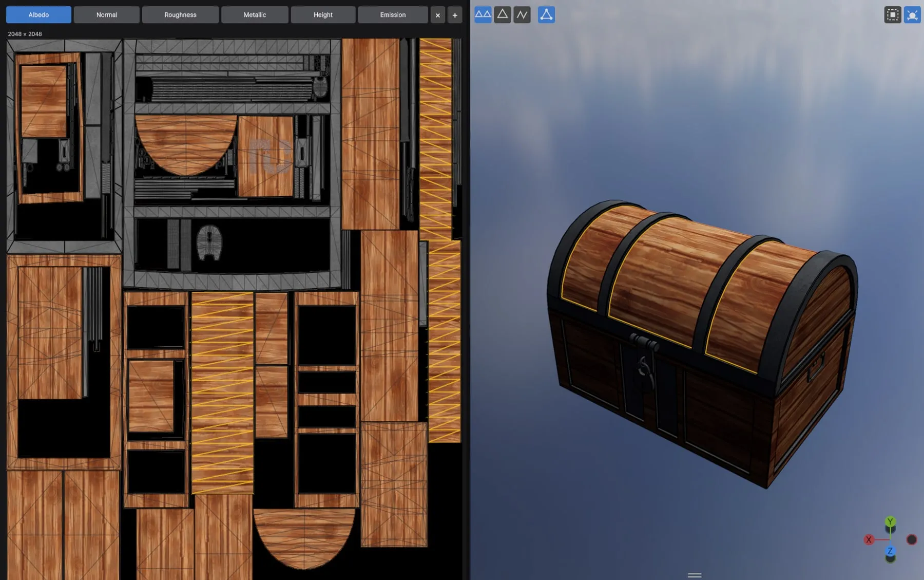Click the treasure chest model in viewport

click(703, 343)
